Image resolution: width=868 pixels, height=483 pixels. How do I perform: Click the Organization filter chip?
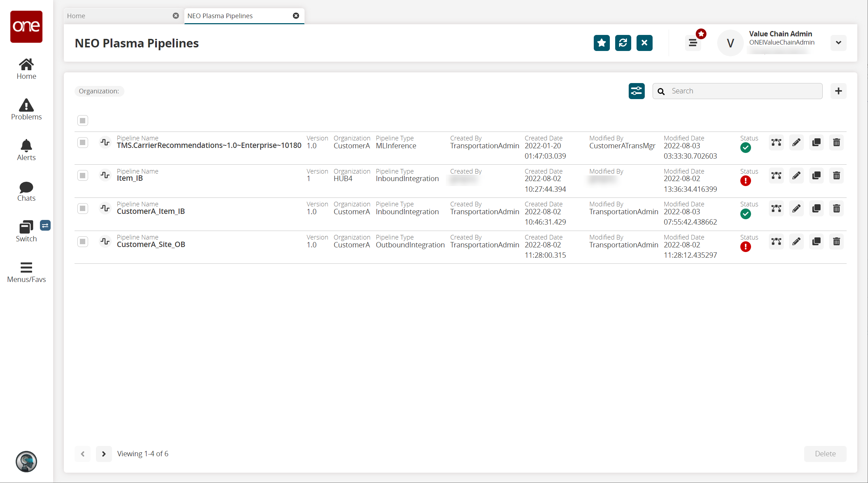99,91
